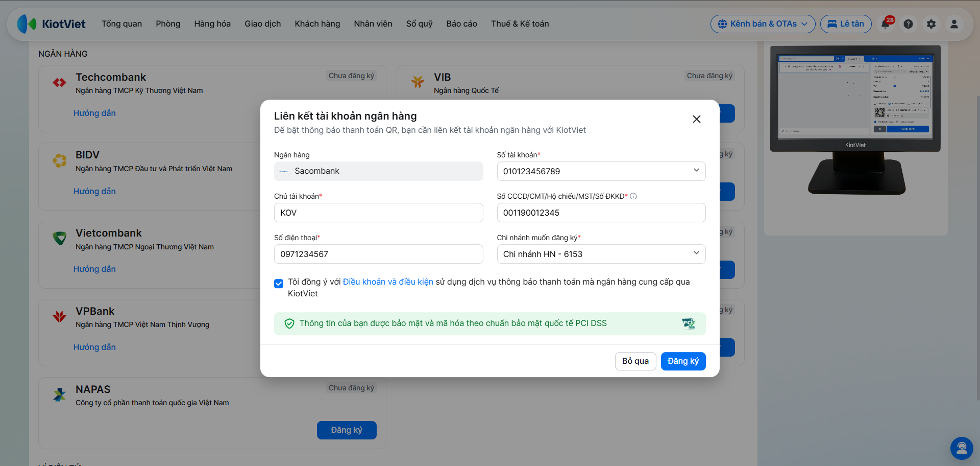Open the Hàng hóa menu
This screenshot has width=980, height=466.
pyautogui.click(x=212, y=24)
